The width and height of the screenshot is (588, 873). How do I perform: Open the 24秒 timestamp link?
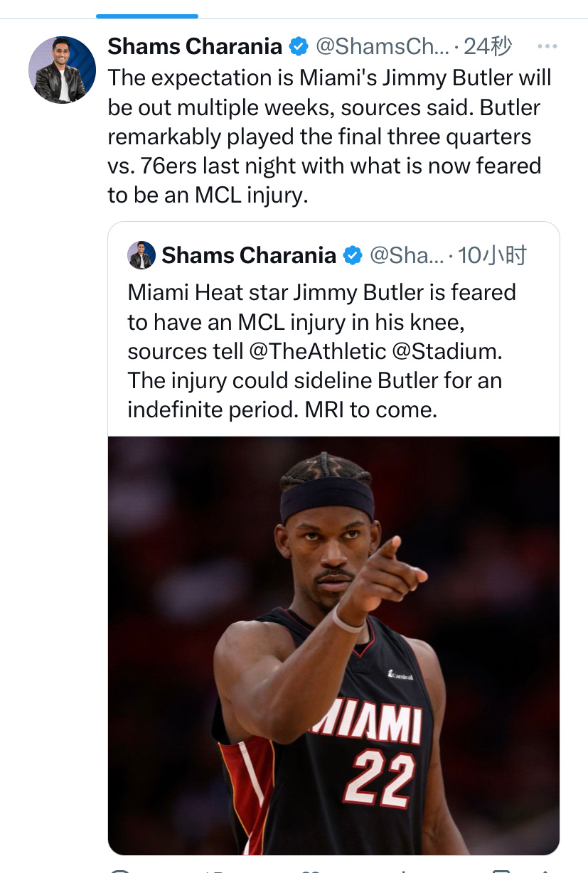tap(488, 47)
